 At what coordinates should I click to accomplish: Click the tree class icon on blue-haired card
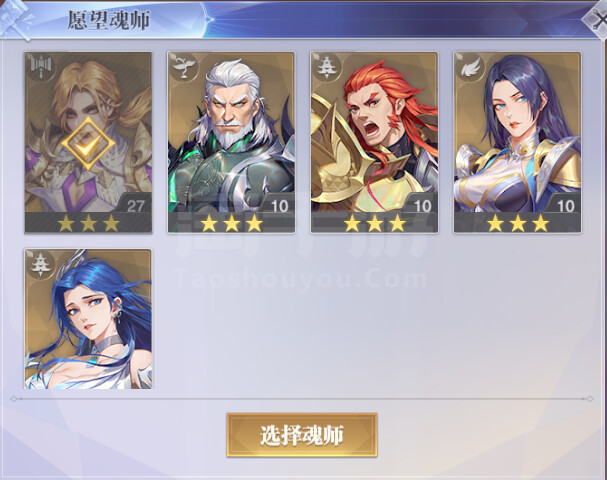coord(41,264)
